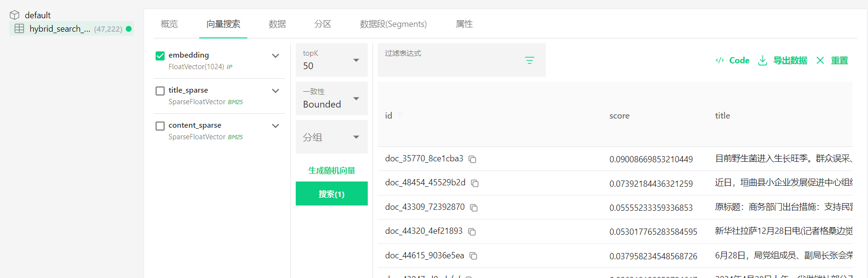The image size is (868, 278).
Task: Uncheck the embedding vector field
Action: (160, 56)
